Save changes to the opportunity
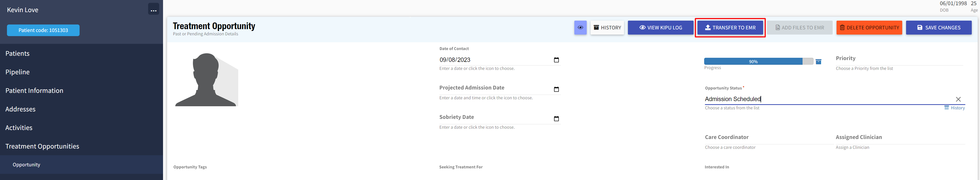This screenshot has width=980, height=180. click(x=939, y=27)
